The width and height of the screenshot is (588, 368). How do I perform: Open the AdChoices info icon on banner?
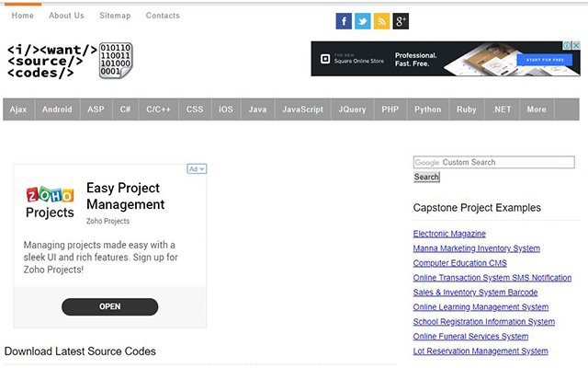[x=567, y=45]
